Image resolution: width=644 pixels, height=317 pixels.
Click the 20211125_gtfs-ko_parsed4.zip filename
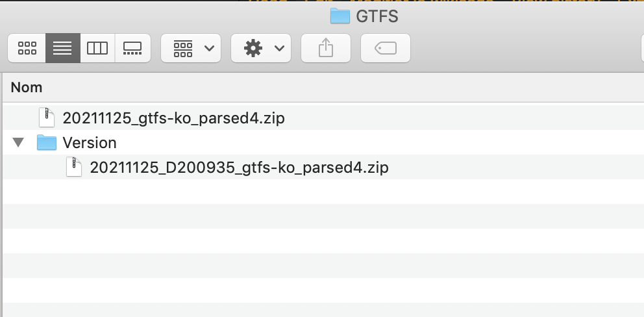coord(173,118)
